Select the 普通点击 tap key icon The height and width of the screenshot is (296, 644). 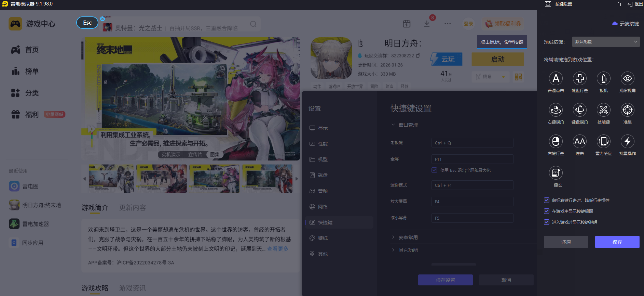[x=556, y=78]
